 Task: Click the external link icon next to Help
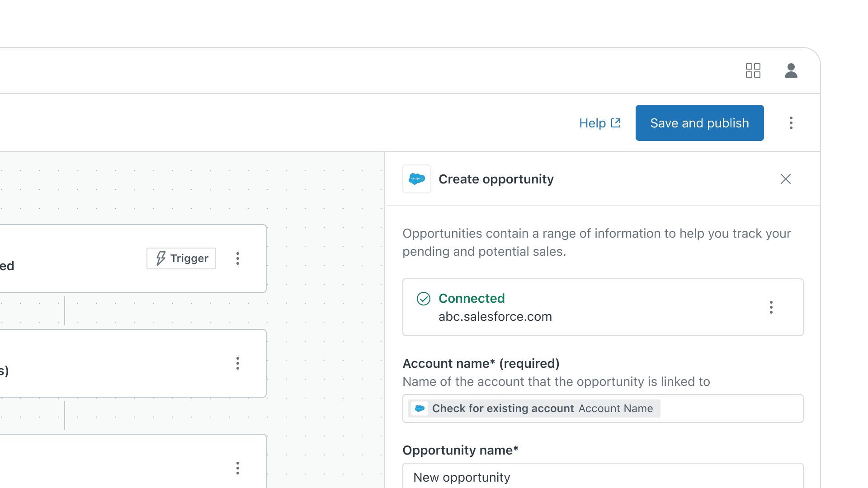click(616, 123)
